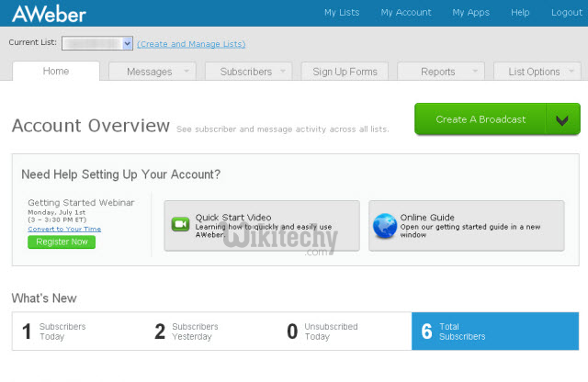The image size is (588, 382).
Task: Expand the Create A Broadcast arrow menu
Action: [x=562, y=119]
